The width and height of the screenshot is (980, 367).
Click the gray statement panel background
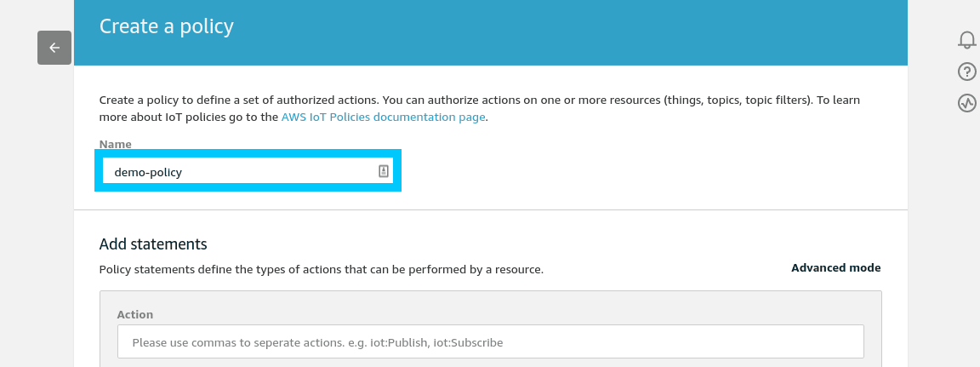click(x=510, y=307)
